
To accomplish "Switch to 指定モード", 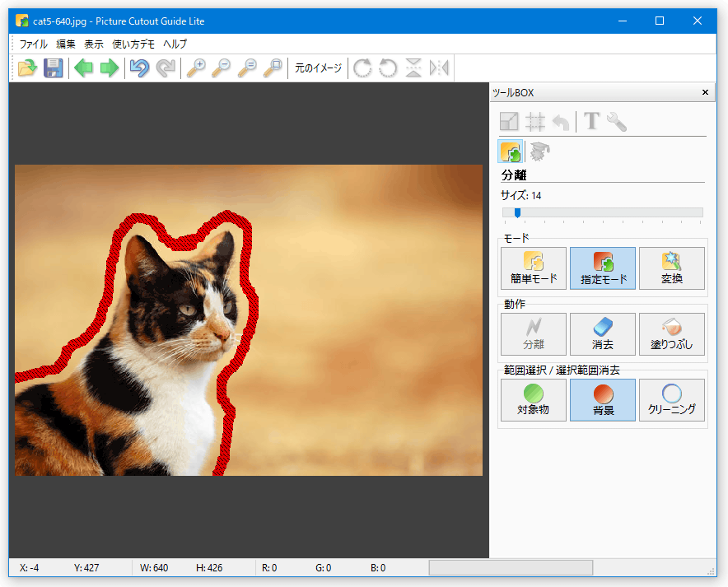I will [x=603, y=268].
